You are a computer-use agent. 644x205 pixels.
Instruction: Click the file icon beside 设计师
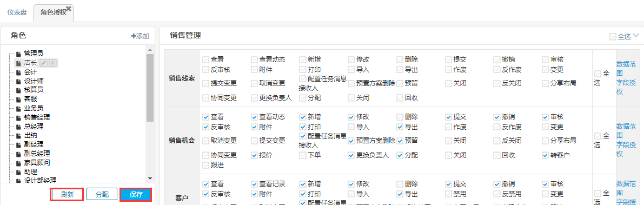click(18, 81)
